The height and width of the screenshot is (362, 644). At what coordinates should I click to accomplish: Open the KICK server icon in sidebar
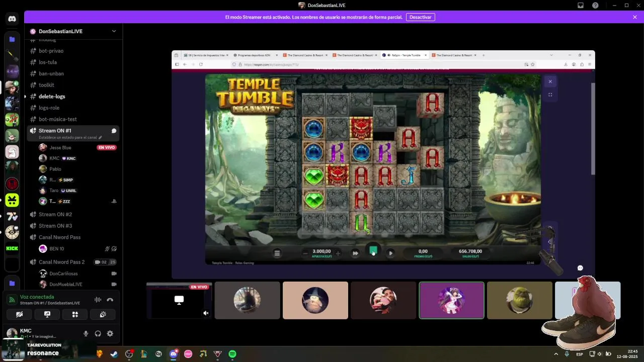point(12,248)
